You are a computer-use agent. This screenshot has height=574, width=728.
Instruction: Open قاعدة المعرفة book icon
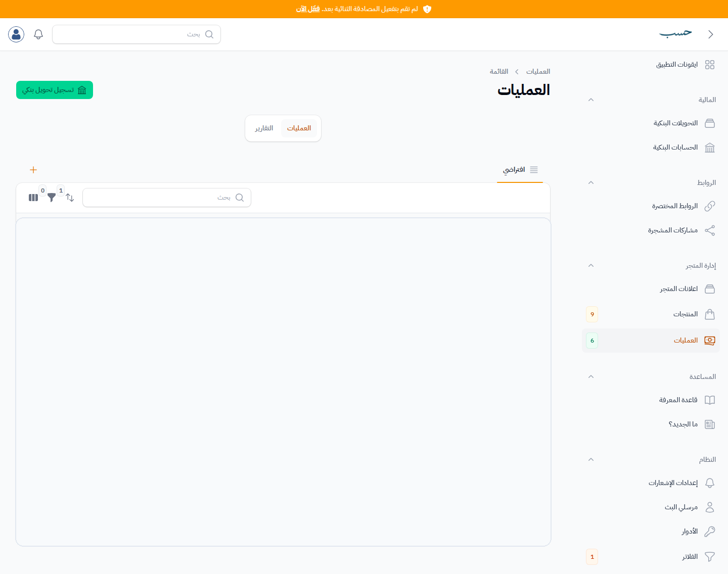[710, 400]
